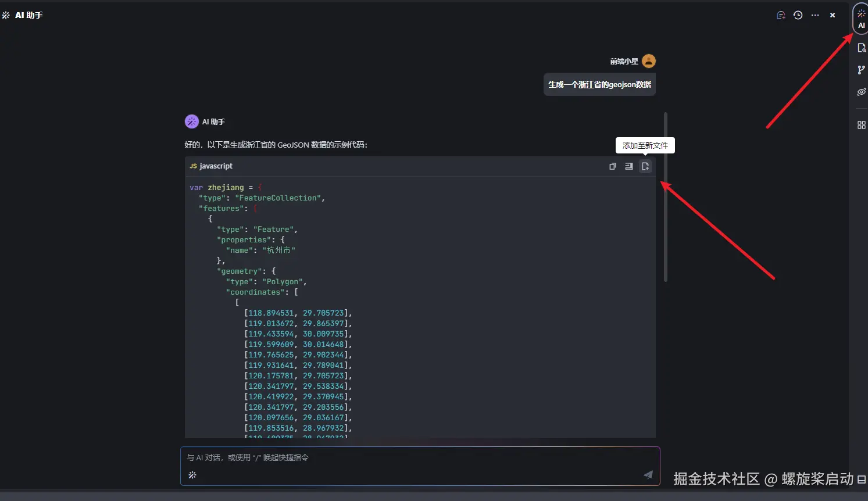Click the "FeatureCollection" code line

click(x=262, y=198)
